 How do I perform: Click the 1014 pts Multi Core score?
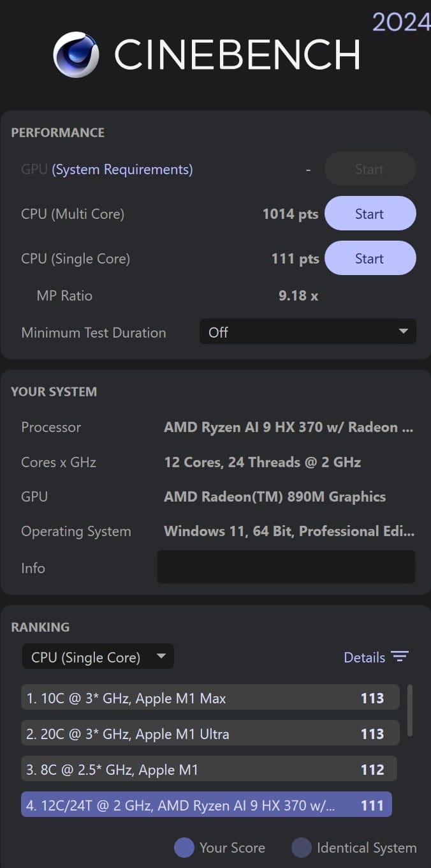(290, 213)
